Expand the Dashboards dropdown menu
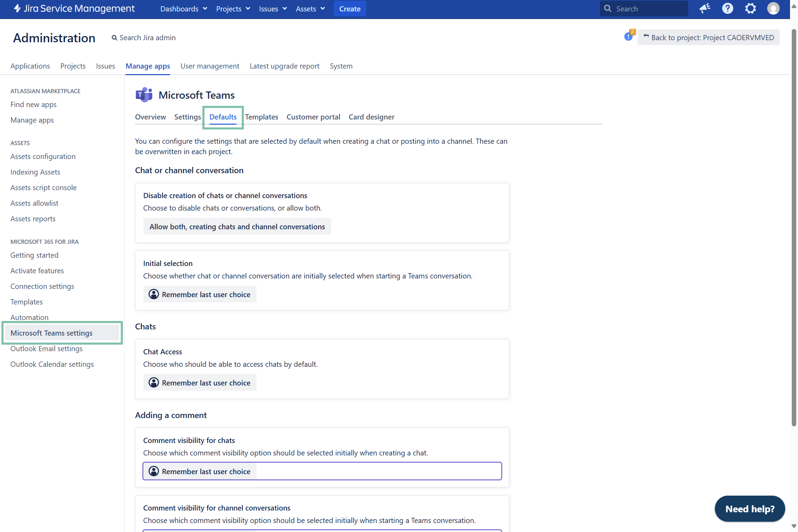Screen dimensions: 798x532 [x=184, y=9]
